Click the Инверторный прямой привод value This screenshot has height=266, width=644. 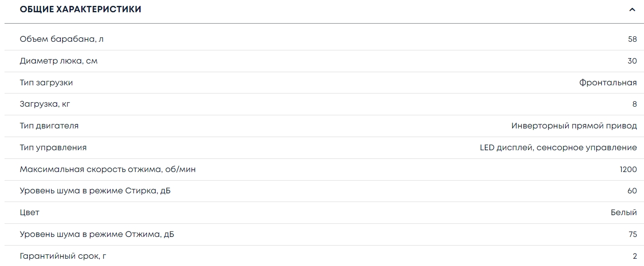(574, 126)
